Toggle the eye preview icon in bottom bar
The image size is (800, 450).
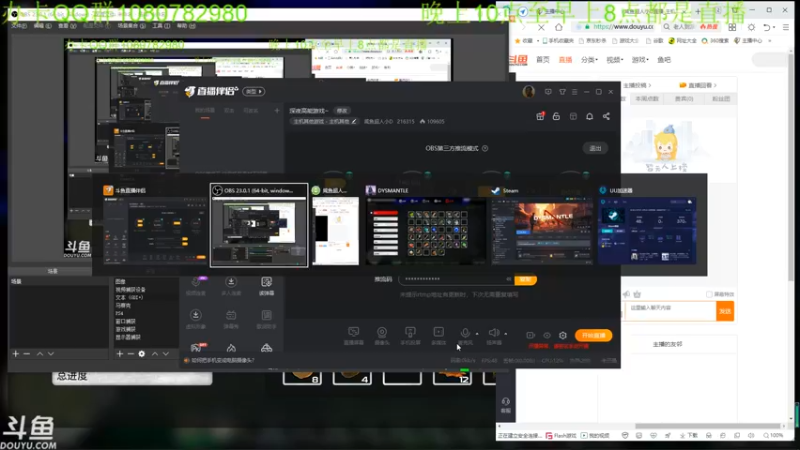pos(547,335)
